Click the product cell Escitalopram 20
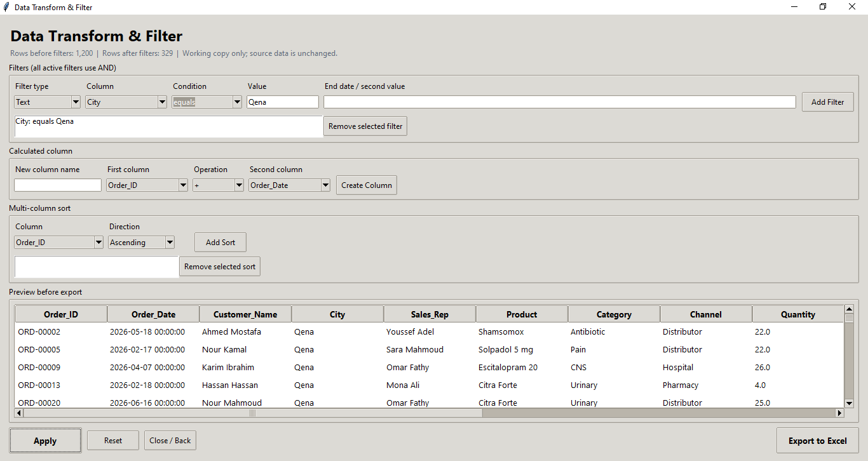The image size is (868, 461). pyautogui.click(x=508, y=368)
